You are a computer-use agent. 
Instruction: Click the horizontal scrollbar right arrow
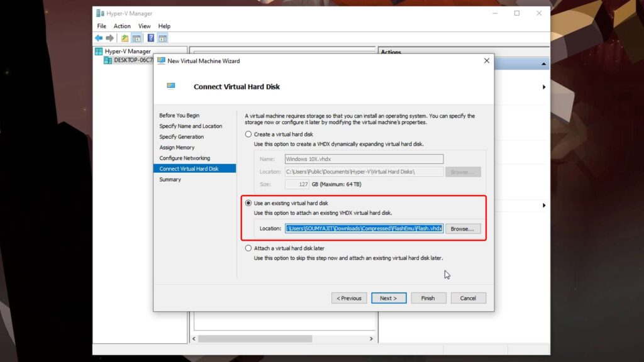point(371,339)
